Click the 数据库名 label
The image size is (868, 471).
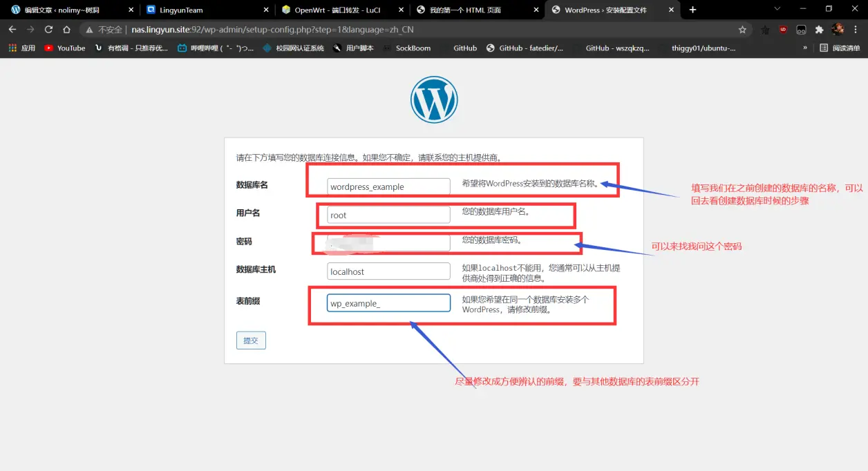pos(252,185)
